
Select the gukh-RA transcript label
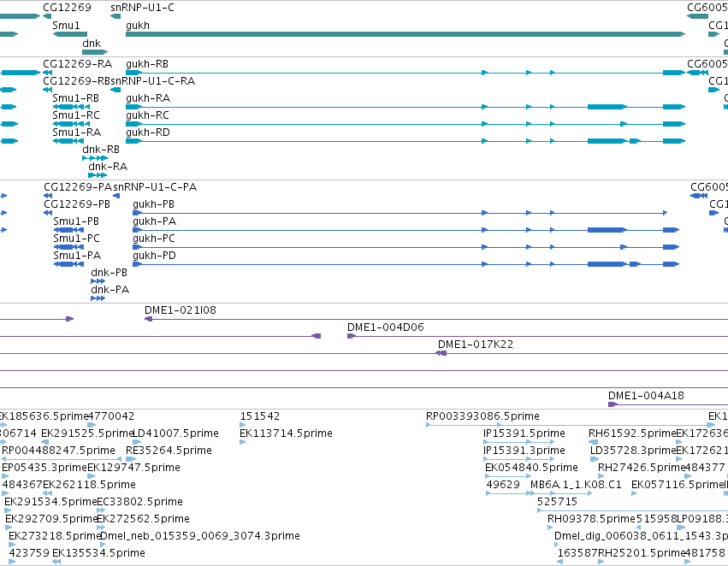click(148, 98)
